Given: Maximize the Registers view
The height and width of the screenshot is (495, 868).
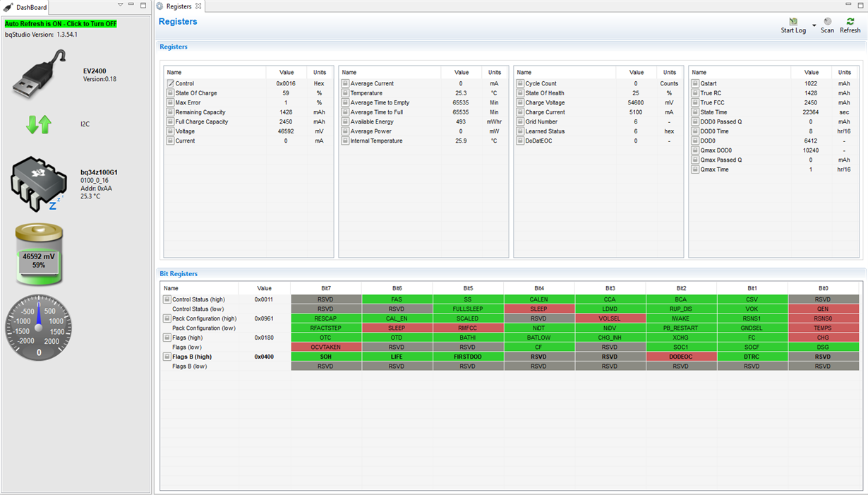Looking at the screenshot, I should [x=860, y=6].
